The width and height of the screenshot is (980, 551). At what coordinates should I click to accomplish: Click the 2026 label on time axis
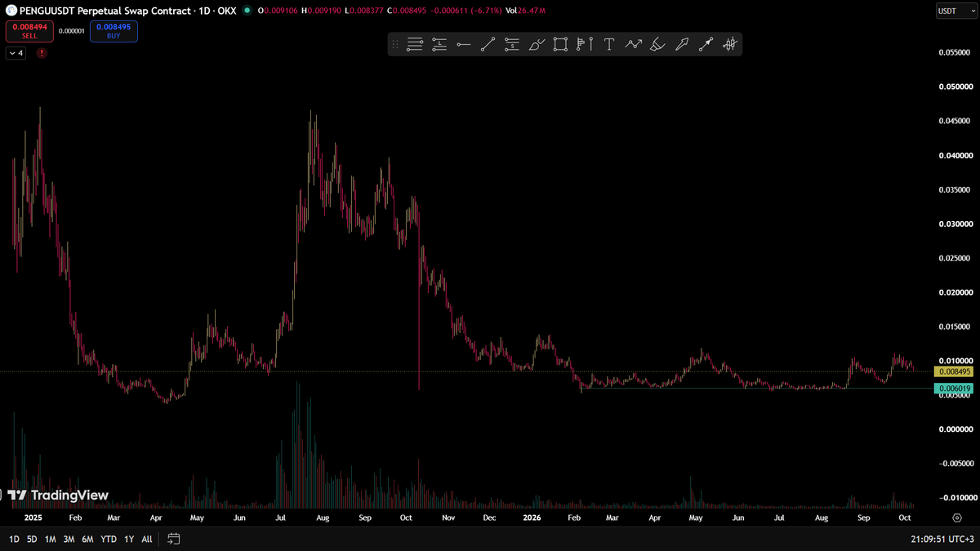(532, 518)
